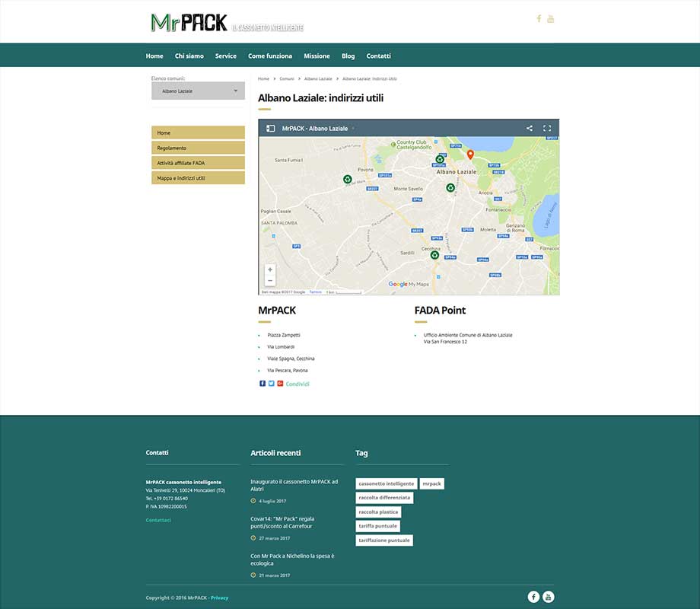Open the Chi siamo menu item
The height and width of the screenshot is (609, 700).
click(x=189, y=56)
